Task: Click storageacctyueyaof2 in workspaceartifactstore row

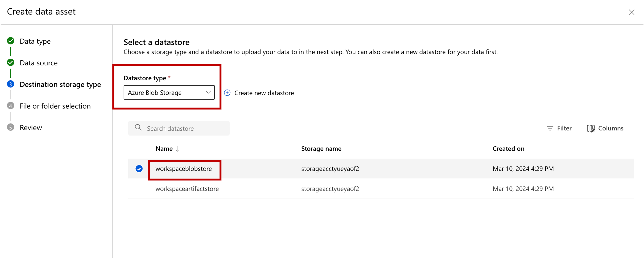Action: coord(330,189)
